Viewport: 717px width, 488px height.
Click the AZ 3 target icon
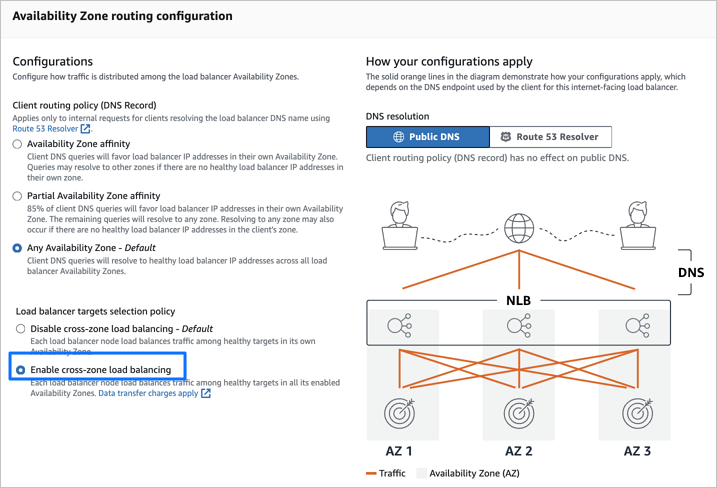click(x=637, y=412)
